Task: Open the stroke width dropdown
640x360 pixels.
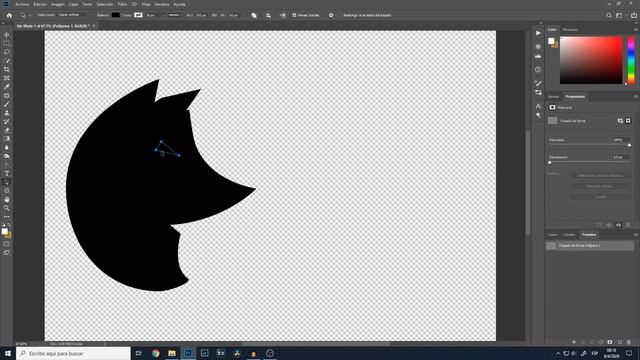Action: [x=163, y=15]
